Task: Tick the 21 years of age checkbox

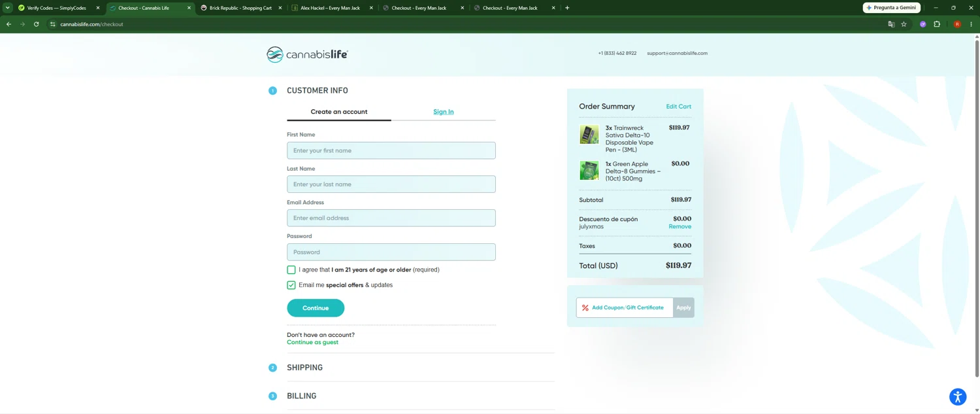Action: pyautogui.click(x=291, y=269)
